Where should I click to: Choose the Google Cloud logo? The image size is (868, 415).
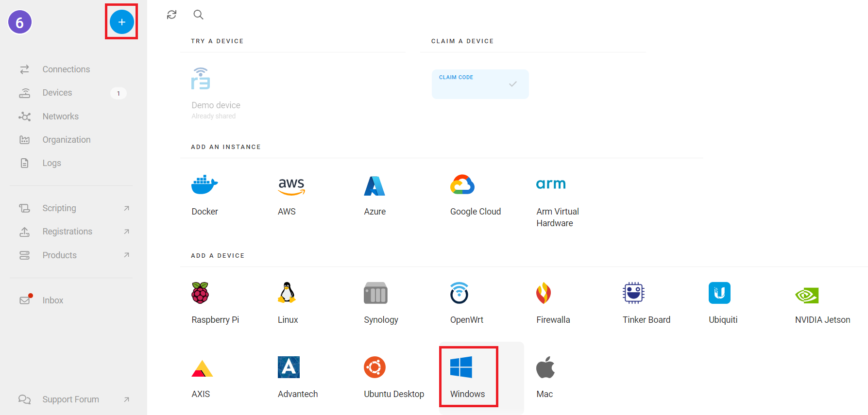click(x=462, y=184)
